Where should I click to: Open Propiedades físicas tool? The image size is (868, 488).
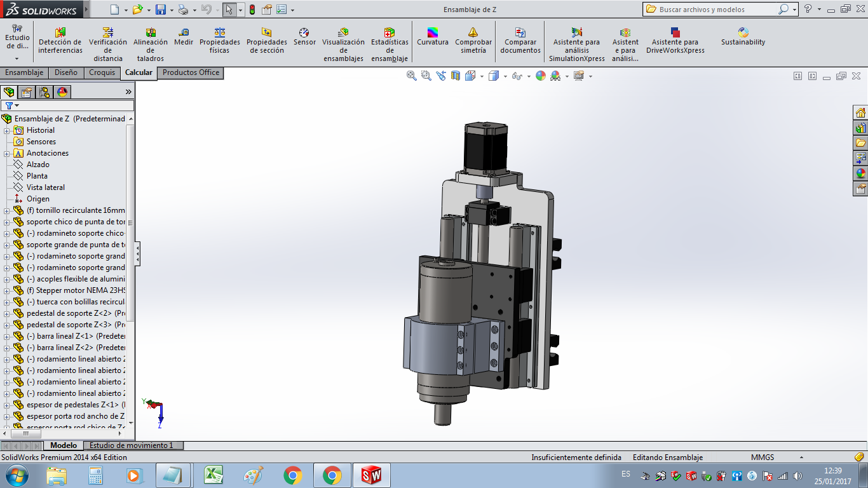219,41
